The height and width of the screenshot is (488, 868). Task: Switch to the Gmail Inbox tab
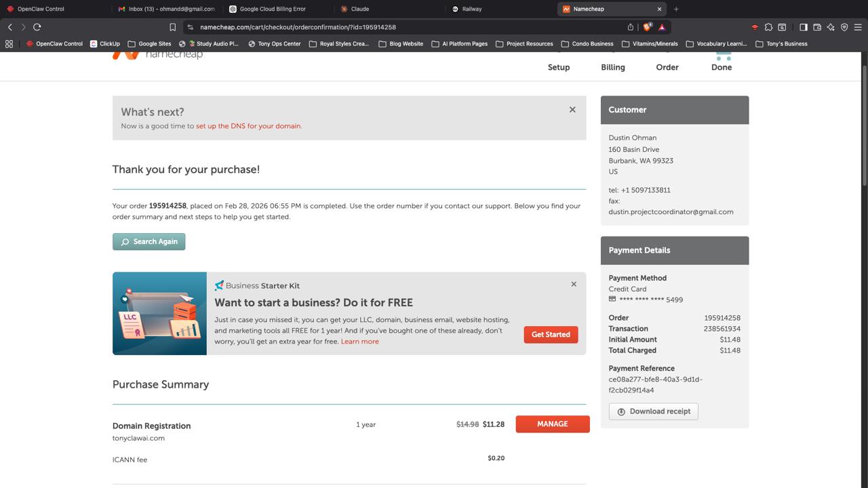[166, 9]
